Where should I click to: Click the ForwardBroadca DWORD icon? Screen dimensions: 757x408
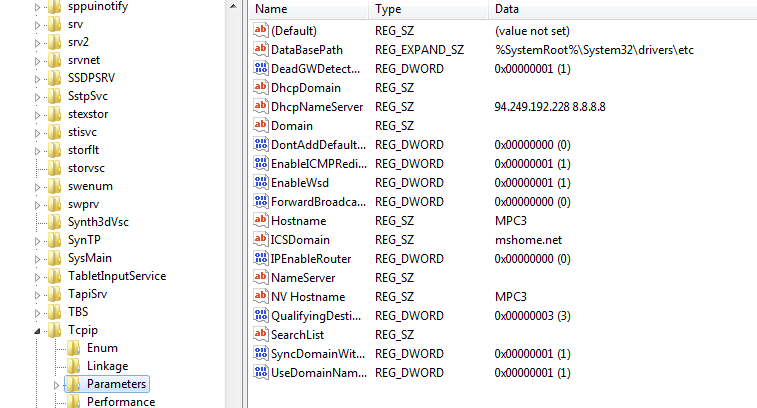coord(261,201)
